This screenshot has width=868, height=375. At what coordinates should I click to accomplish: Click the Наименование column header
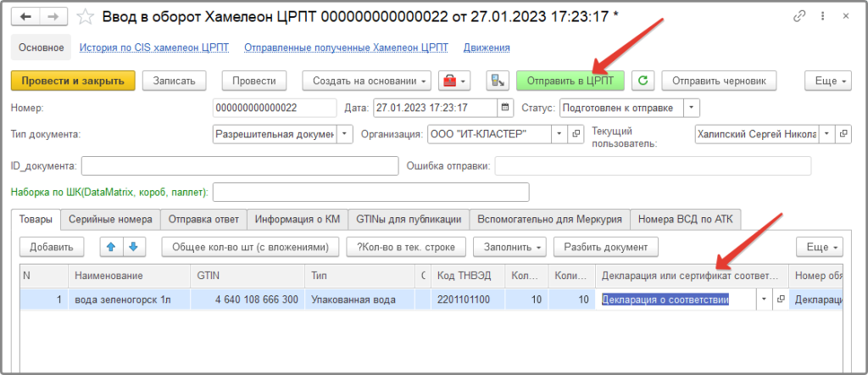[130, 275]
